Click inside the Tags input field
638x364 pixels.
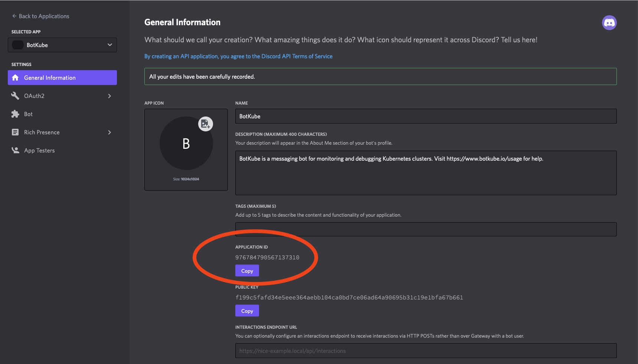pos(425,229)
